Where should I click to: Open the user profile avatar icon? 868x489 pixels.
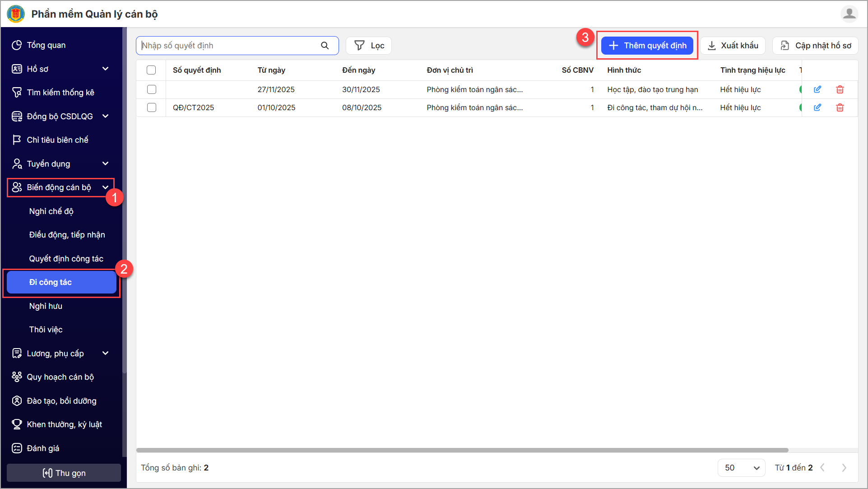pyautogui.click(x=849, y=14)
